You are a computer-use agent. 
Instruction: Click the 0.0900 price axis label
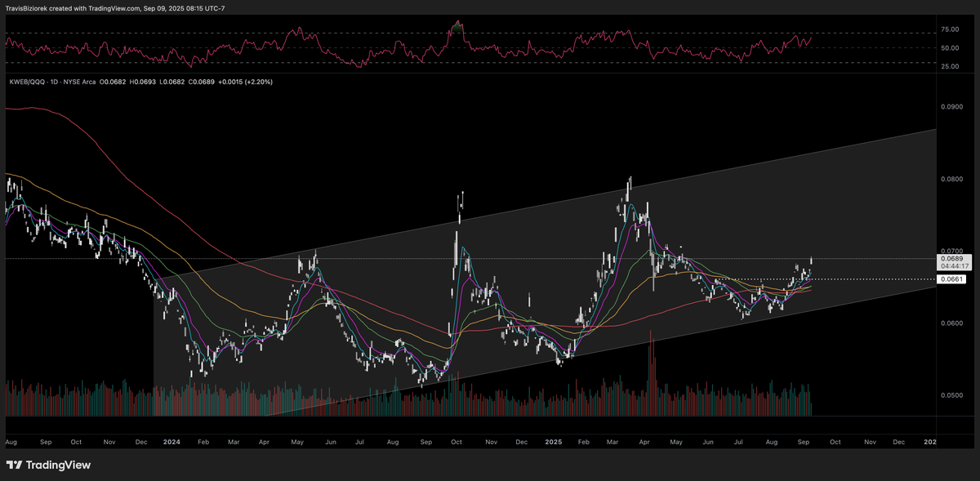[951, 106]
